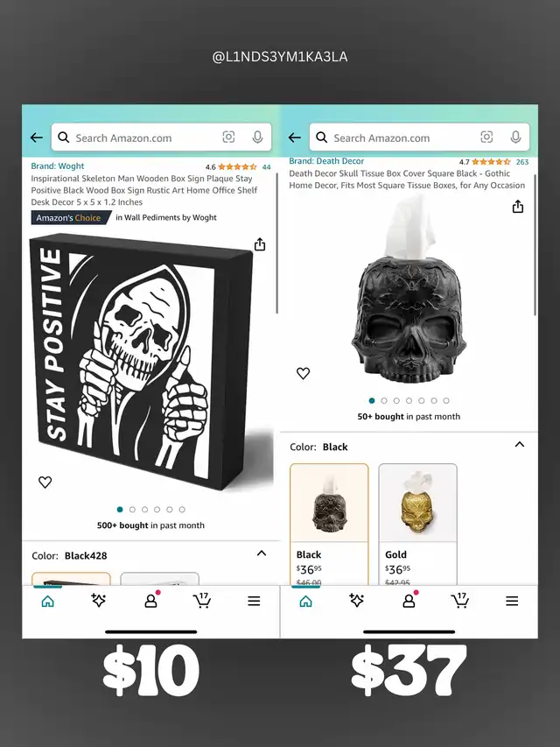Collapse the Color: Black428 section

point(262,553)
